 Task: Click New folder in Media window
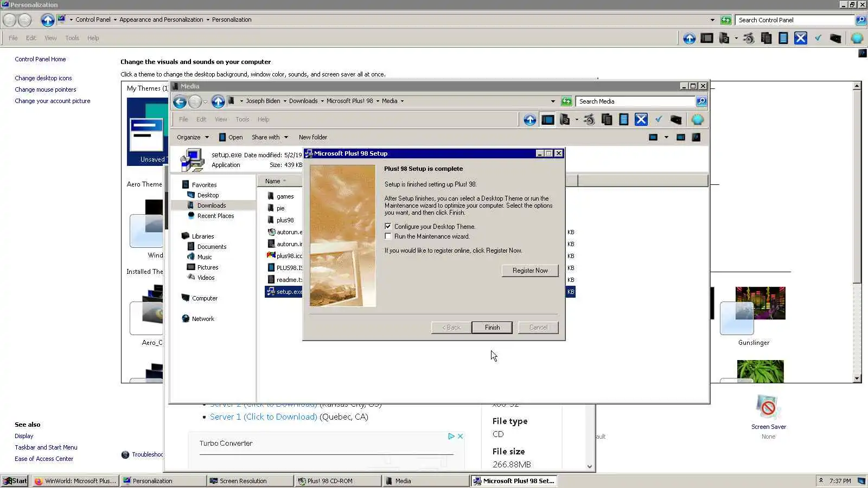[313, 137]
